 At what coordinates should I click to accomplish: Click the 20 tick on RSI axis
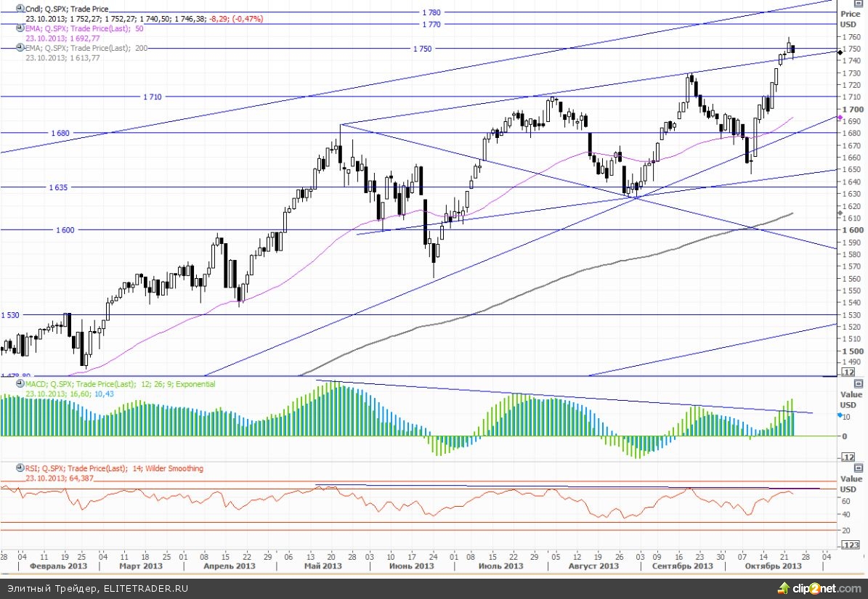[x=846, y=531]
